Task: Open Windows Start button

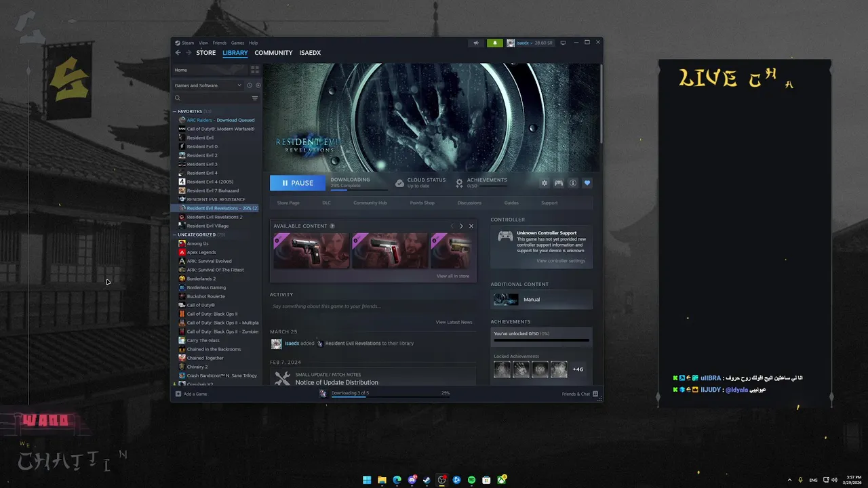Action: click(367, 480)
